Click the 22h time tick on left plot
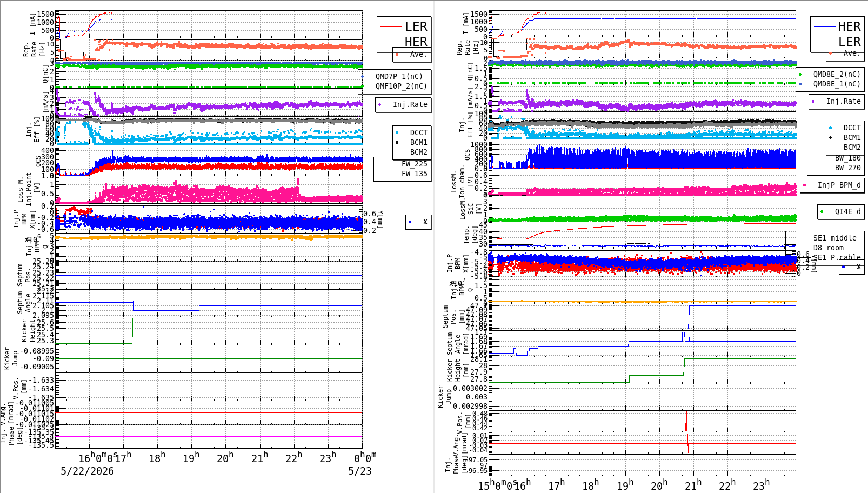The width and height of the screenshot is (868, 493). click(294, 458)
